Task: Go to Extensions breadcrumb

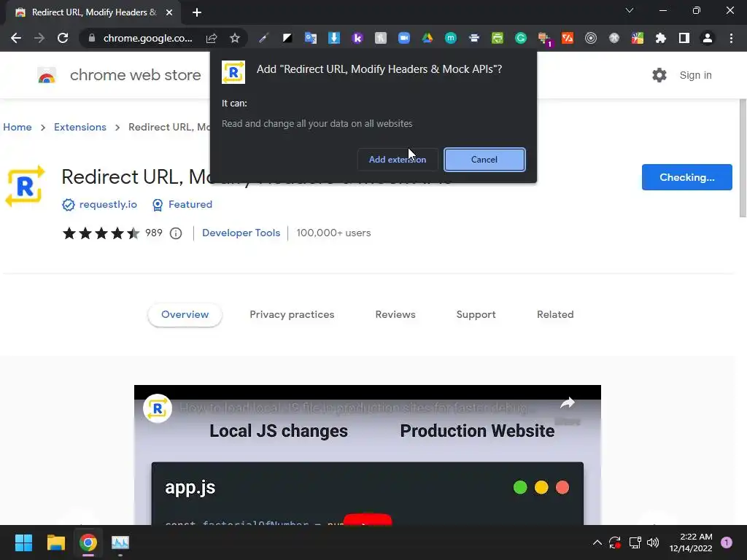Action: [x=80, y=127]
